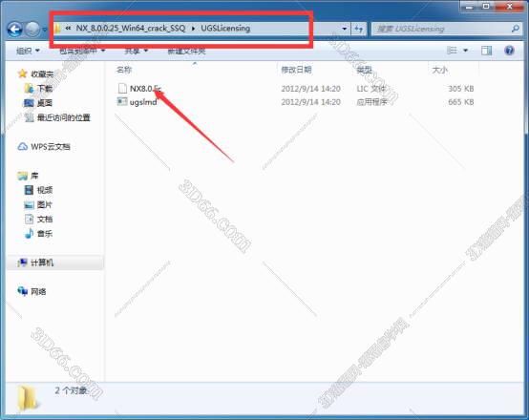Go back using the Back arrow button
529x420 pixels.
tap(15, 30)
